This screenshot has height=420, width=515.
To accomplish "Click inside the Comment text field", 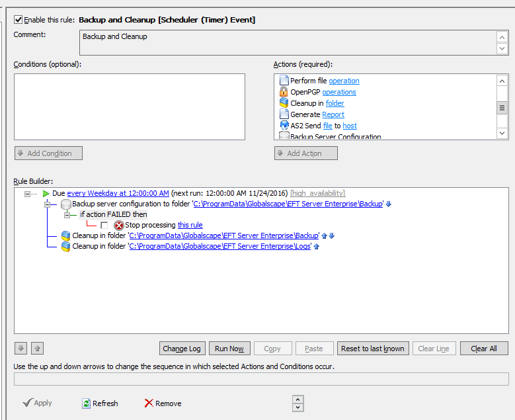I will click(288, 43).
